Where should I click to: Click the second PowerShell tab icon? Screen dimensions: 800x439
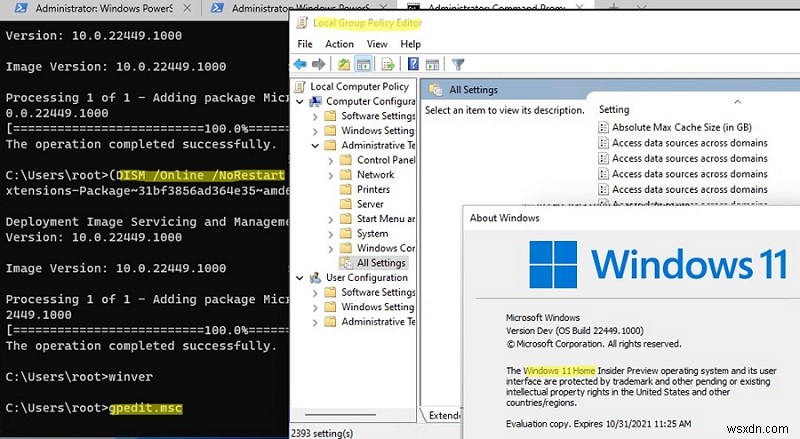217,8
